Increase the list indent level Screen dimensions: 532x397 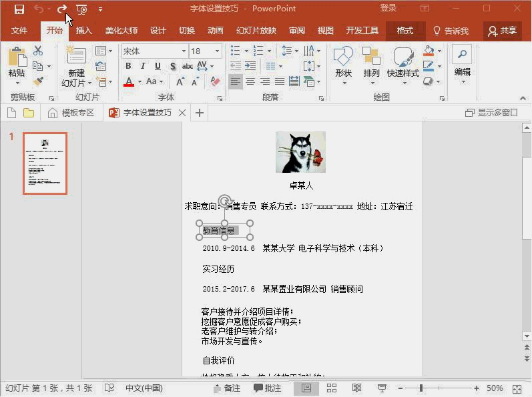pos(250,66)
